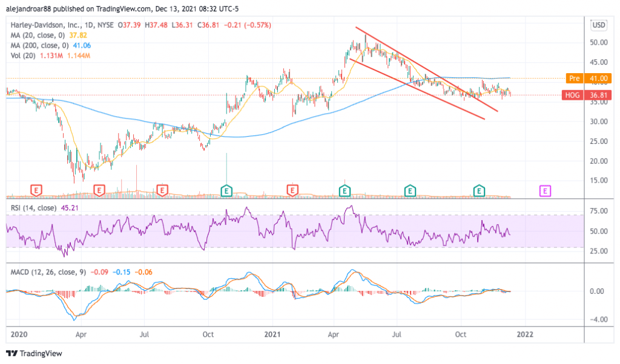
Task: Click the green earnings marker after April 2021
Action: click(x=345, y=191)
